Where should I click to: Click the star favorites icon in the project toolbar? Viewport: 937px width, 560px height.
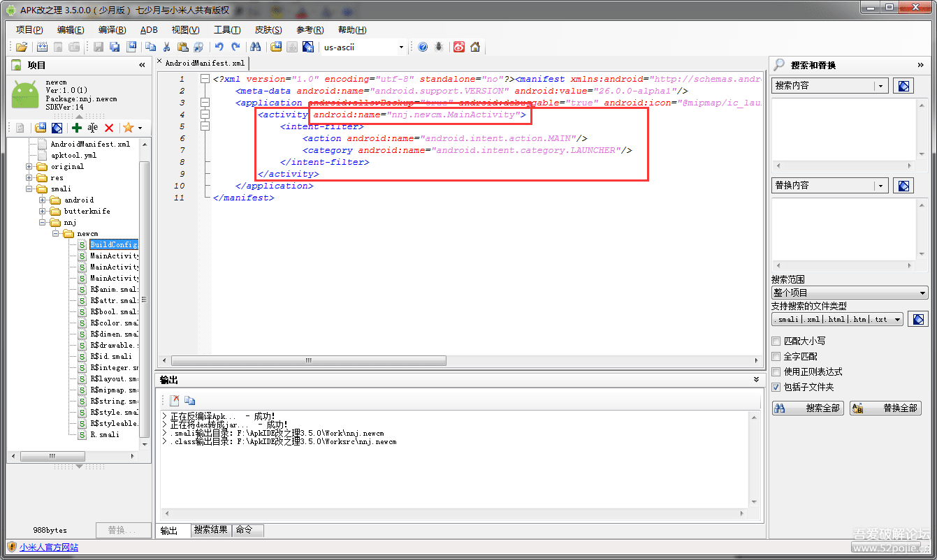129,128
